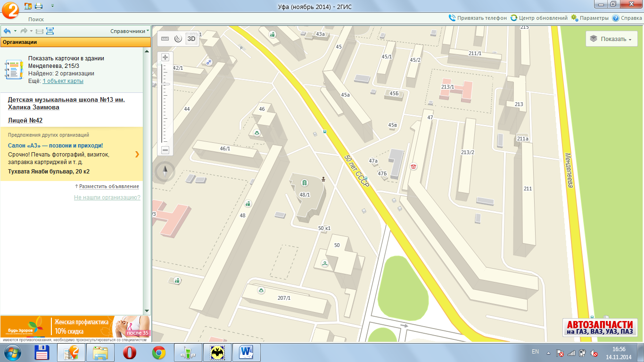Screen dimensions: 644x362
Task: Click the grey forward arrow
Action: click(24, 31)
